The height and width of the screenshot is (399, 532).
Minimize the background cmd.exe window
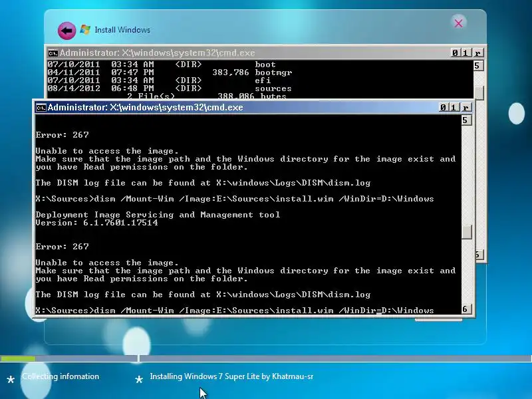point(455,53)
